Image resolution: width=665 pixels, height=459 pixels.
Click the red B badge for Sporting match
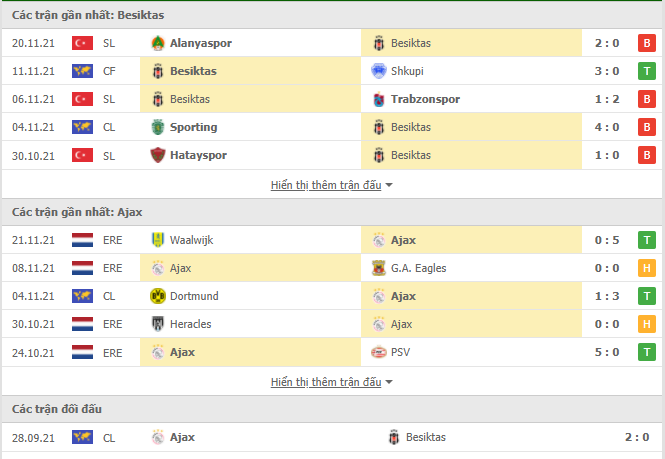point(647,127)
